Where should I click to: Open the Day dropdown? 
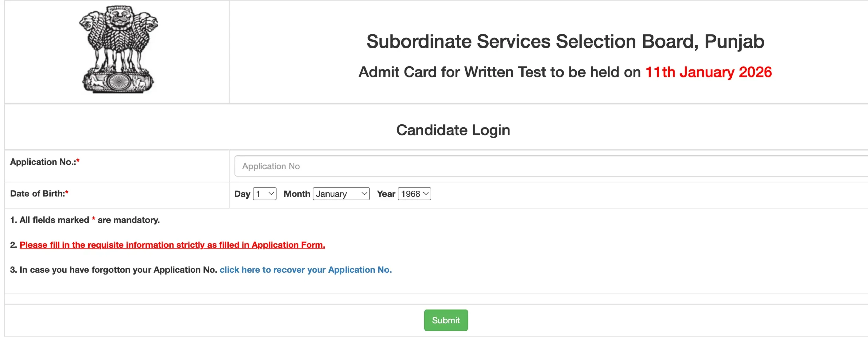[x=264, y=194]
